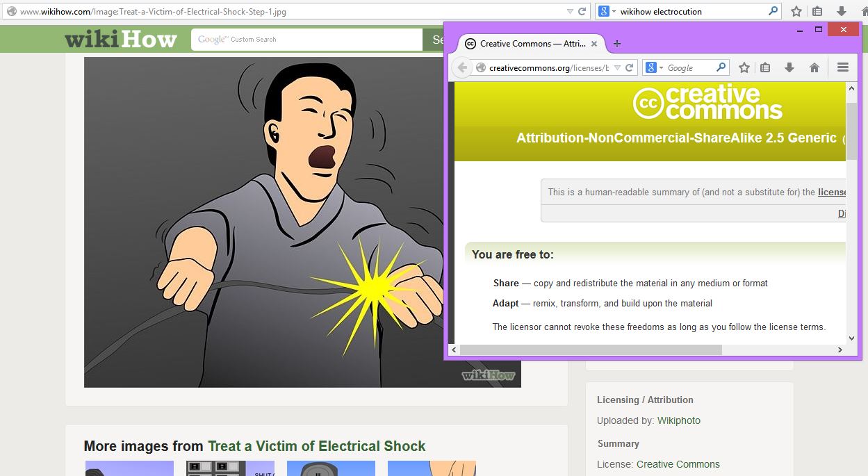Click the bold word 'Adapt'
The height and width of the screenshot is (476, 868).
pyautogui.click(x=506, y=303)
